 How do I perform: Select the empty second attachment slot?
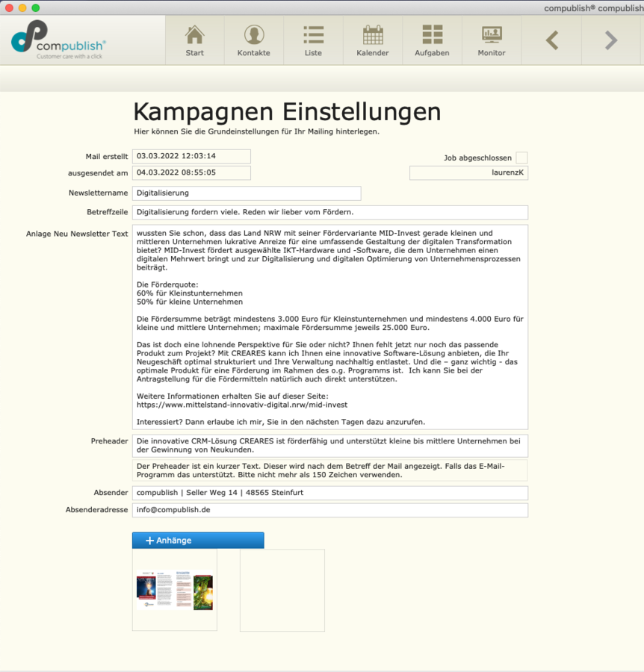click(x=282, y=590)
